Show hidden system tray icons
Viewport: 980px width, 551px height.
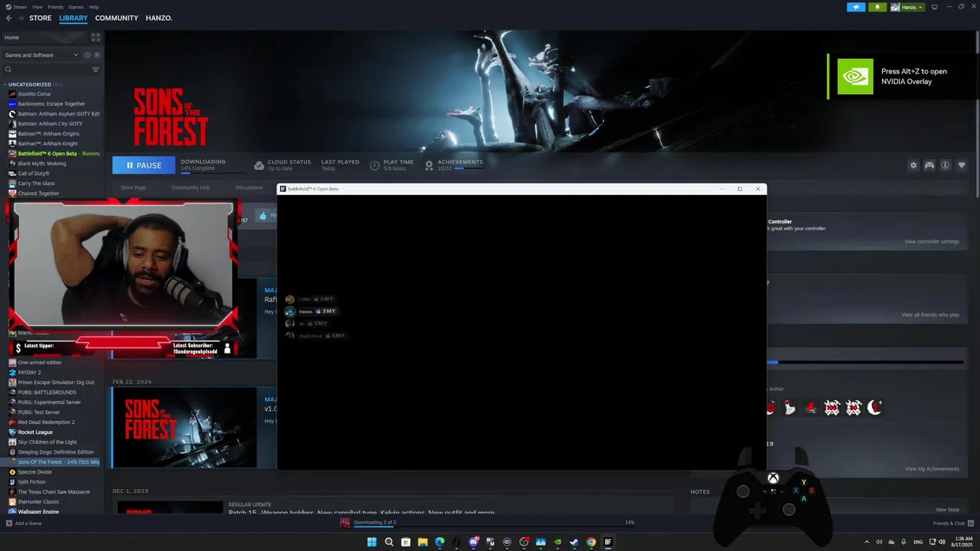pyautogui.click(x=867, y=542)
